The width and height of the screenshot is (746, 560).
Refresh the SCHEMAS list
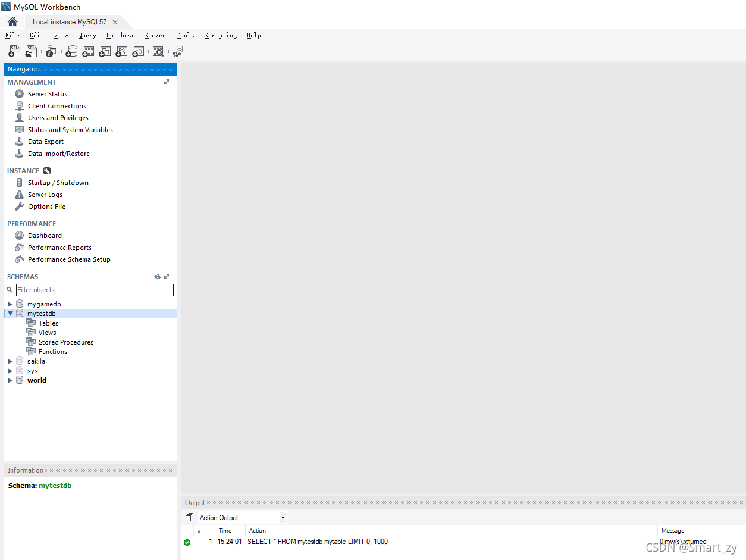click(158, 277)
